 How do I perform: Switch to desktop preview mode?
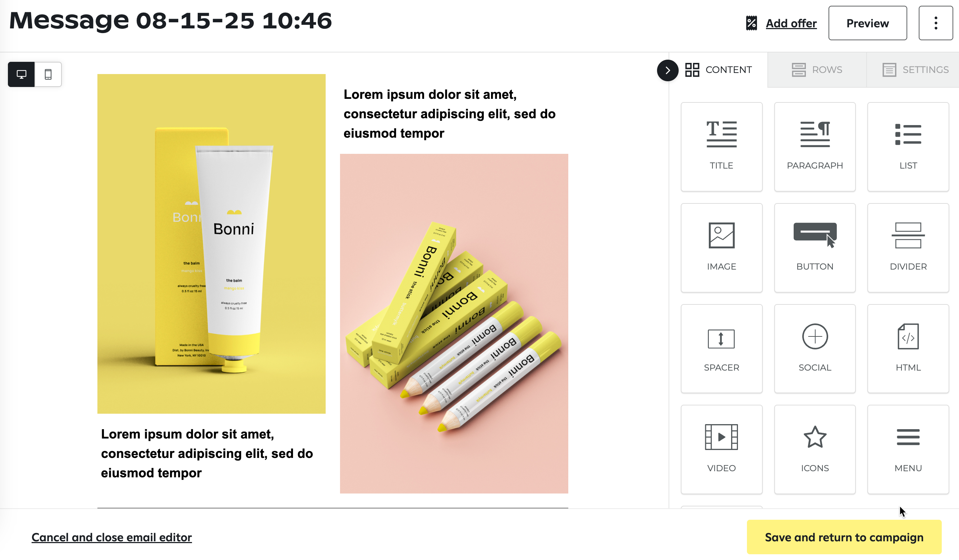coord(21,74)
